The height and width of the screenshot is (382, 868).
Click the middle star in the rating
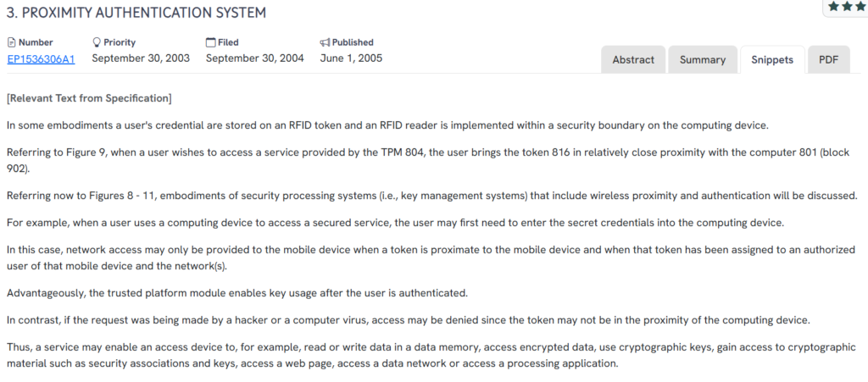pos(848,6)
